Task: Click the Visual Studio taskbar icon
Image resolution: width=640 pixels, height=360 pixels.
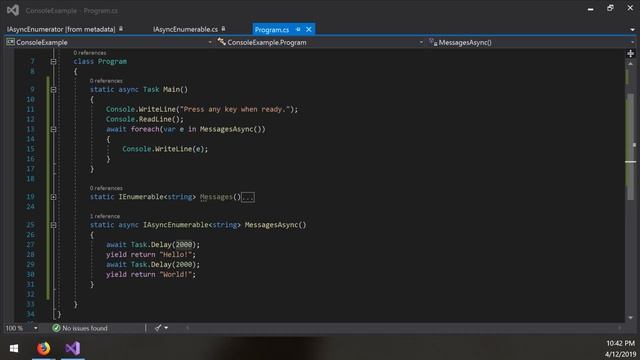Action: point(73,349)
